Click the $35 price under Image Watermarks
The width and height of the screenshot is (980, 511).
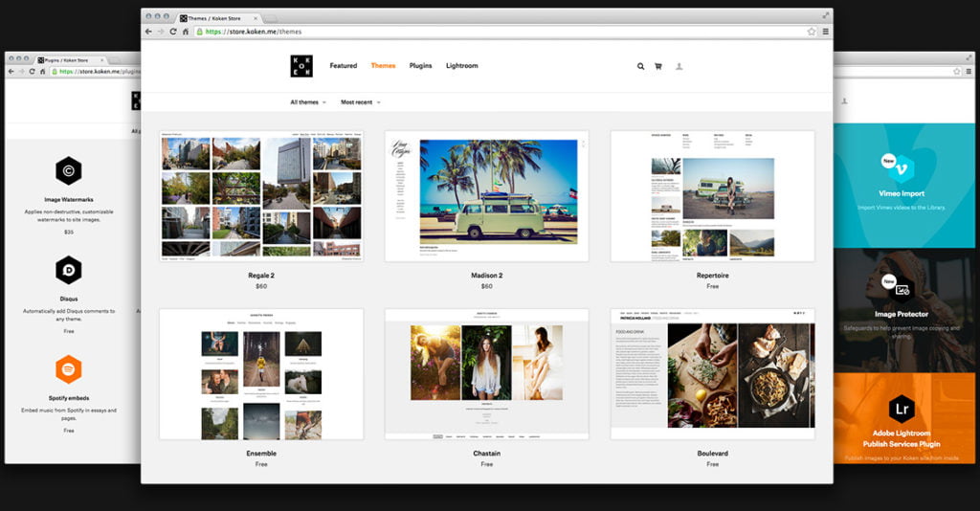coord(69,233)
